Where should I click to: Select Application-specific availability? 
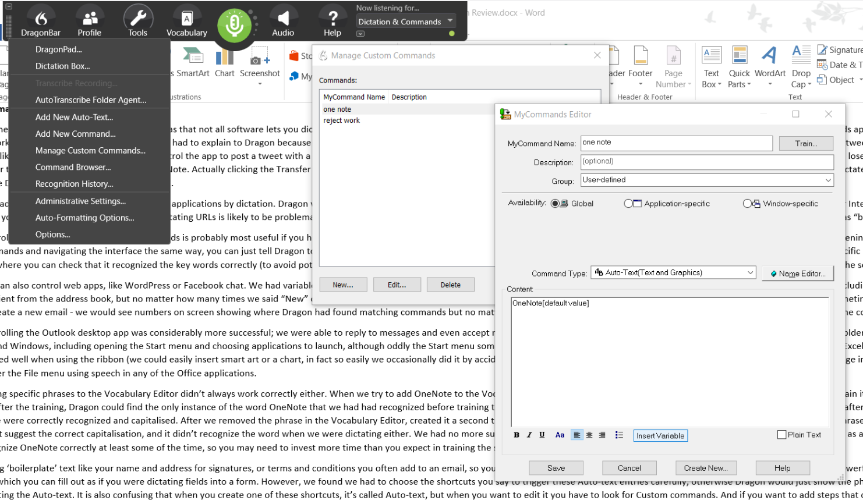tap(628, 204)
